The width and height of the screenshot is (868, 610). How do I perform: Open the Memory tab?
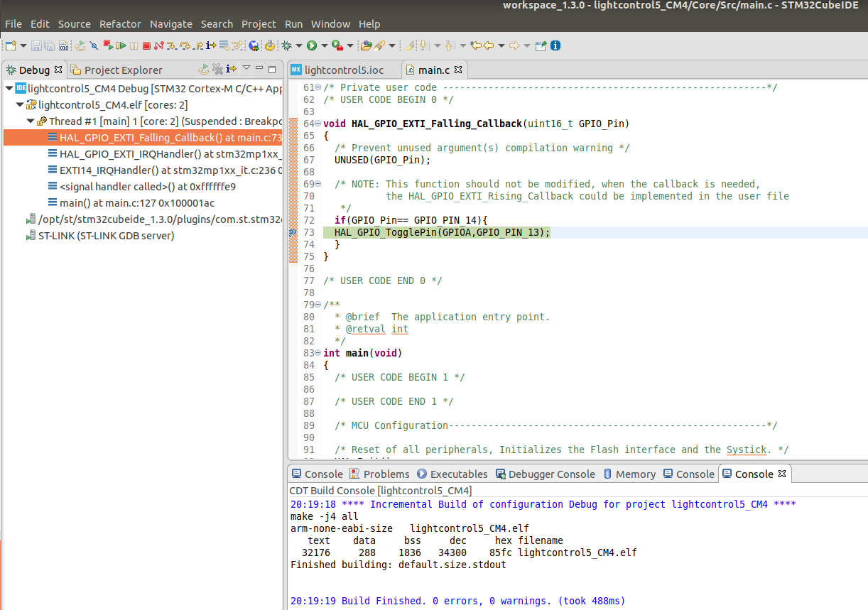629,474
